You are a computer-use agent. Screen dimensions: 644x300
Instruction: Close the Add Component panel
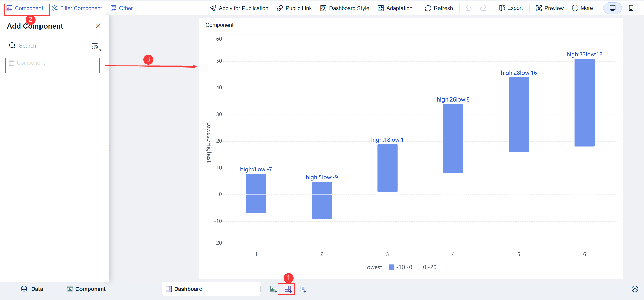point(98,26)
